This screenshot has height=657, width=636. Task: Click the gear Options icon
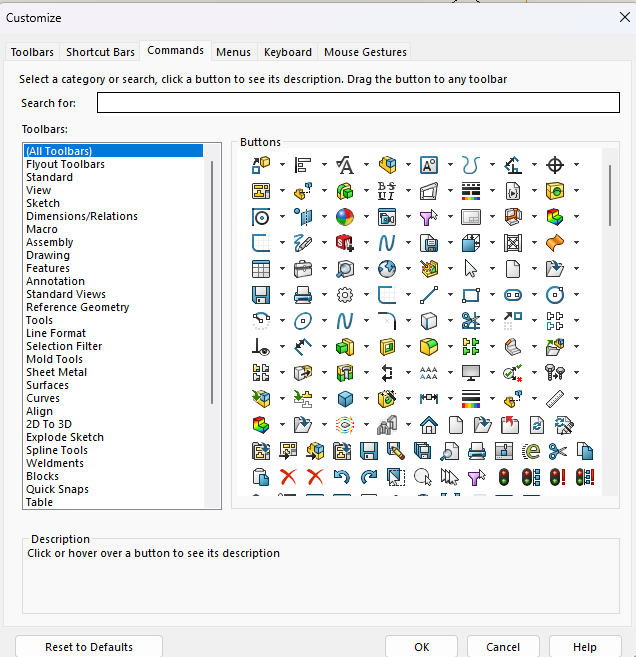coord(345,295)
